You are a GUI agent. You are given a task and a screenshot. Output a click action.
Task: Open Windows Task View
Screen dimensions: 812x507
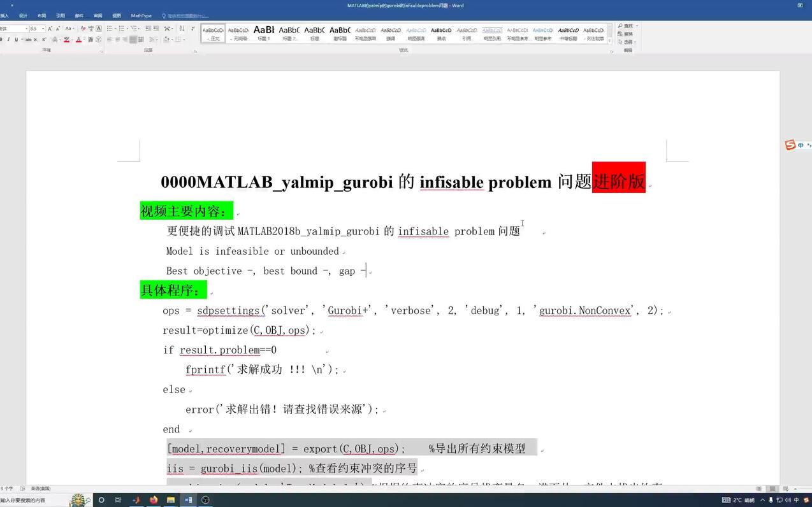pos(119,500)
